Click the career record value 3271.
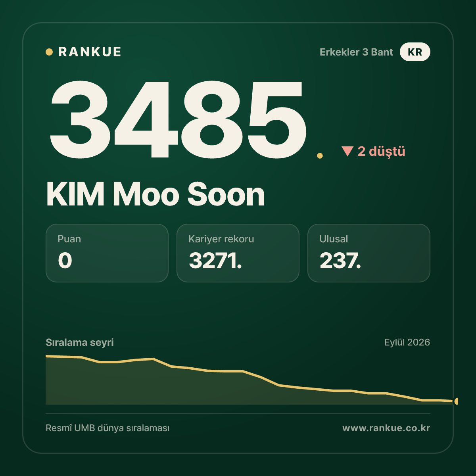Viewport: 476px width, 476px height. click(x=215, y=261)
